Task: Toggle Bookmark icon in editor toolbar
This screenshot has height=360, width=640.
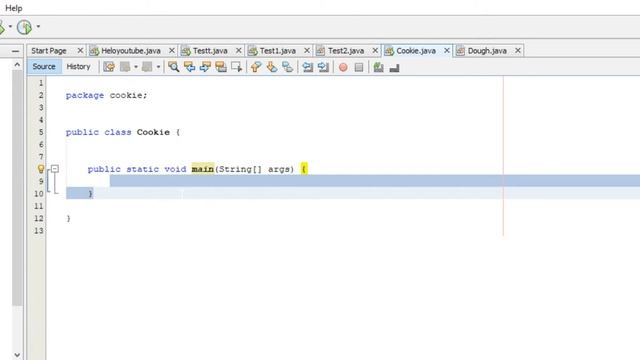Action: tap(287, 67)
